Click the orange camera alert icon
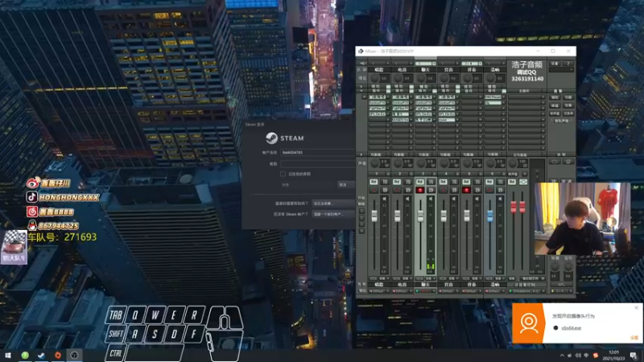Image resolution: width=644 pixels, height=362 pixels. (529, 323)
